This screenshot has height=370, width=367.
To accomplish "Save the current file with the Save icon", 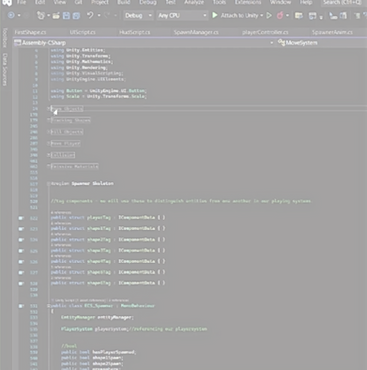I will point(66,16).
